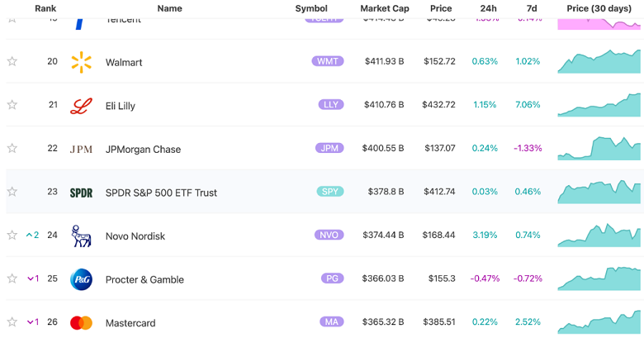The height and width of the screenshot is (338, 644).
Task: Click the Mastercard circles logo
Action: click(x=81, y=323)
